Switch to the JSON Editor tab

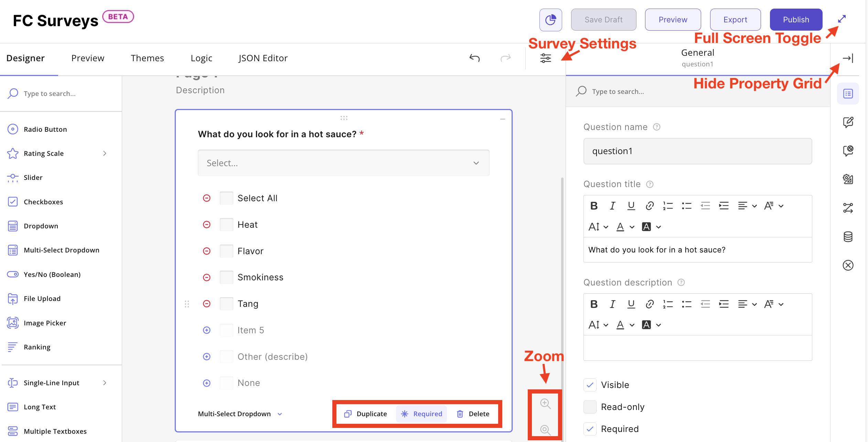(x=263, y=58)
